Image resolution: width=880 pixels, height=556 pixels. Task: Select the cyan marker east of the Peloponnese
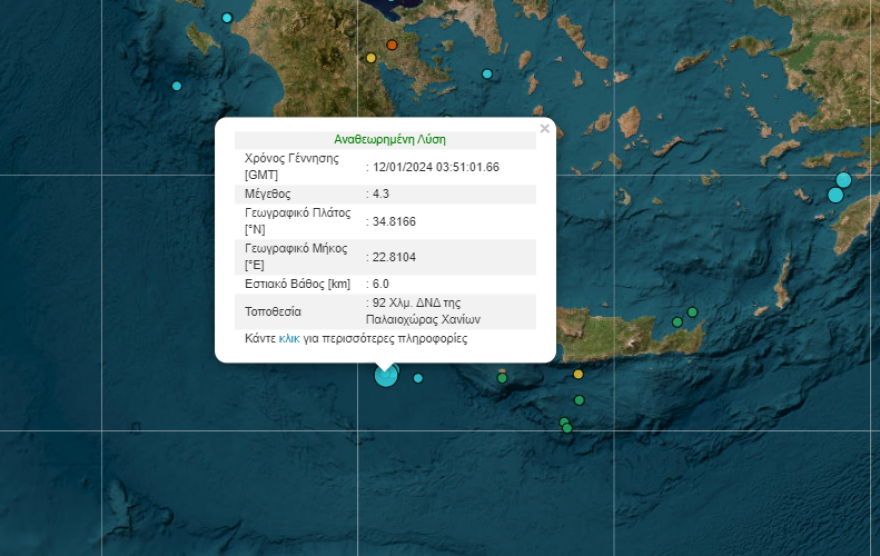[x=487, y=74]
